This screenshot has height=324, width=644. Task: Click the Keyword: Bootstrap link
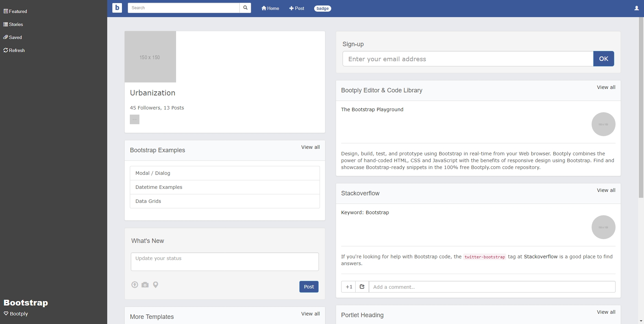click(365, 212)
